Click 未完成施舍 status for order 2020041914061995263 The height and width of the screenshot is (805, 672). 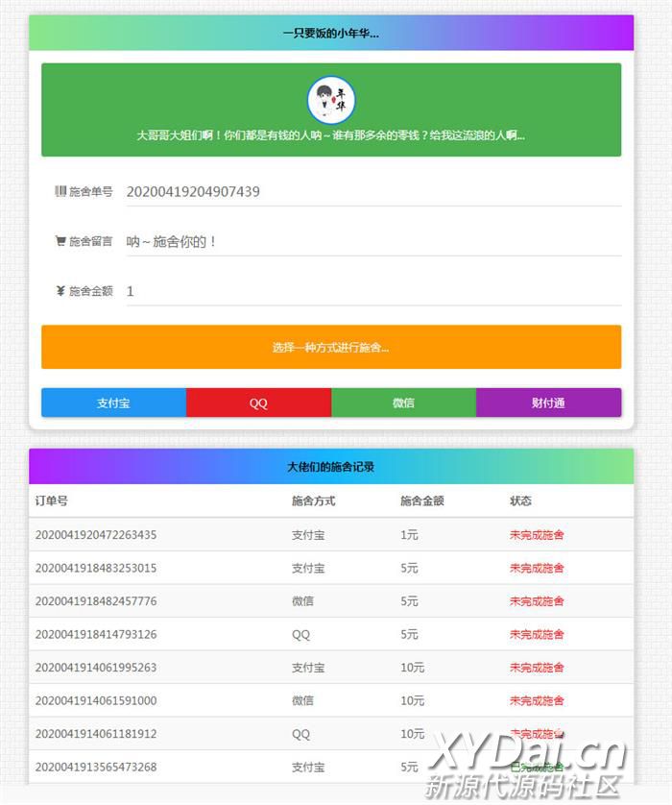pyautogui.click(x=537, y=667)
